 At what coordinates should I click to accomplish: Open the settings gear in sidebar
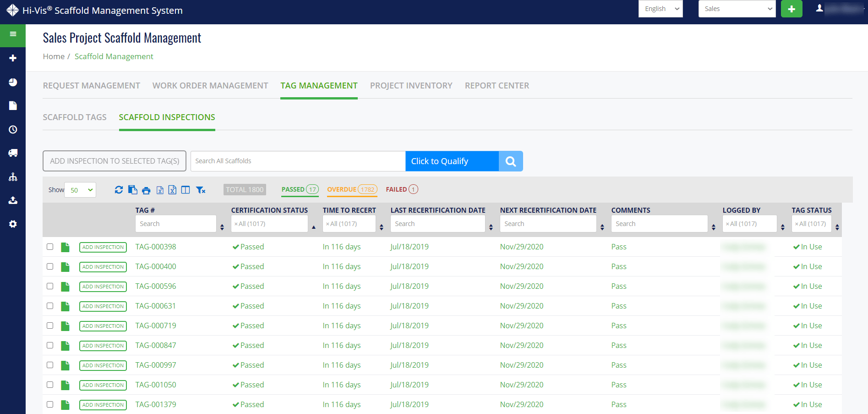(13, 224)
